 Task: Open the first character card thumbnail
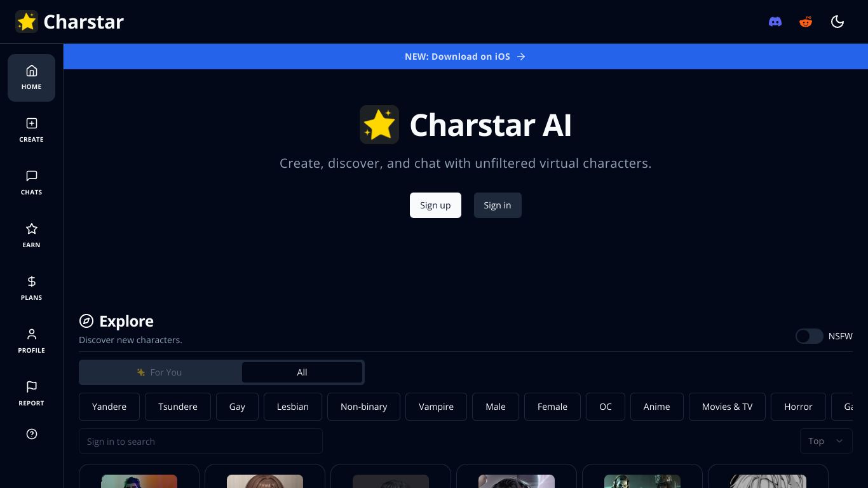point(139,481)
